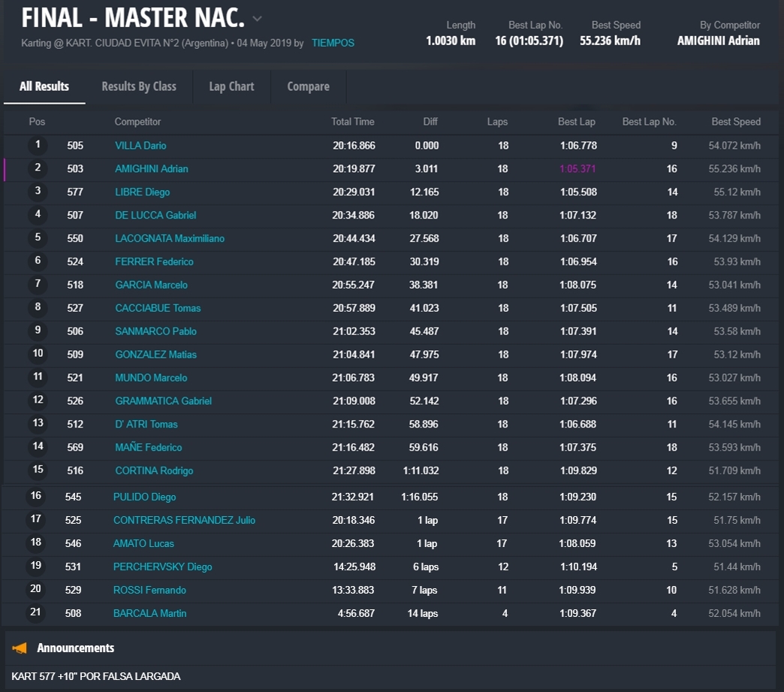This screenshot has height=692, width=784.
Task: Open competitor VILLA Dario
Action: tap(140, 146)
